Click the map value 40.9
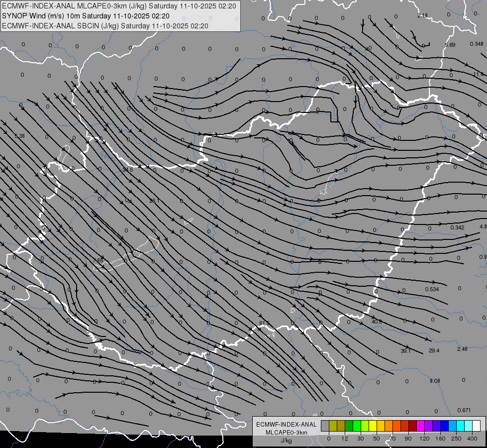The height and width of the screenshot is (448, 487). [x=377, y=322]
